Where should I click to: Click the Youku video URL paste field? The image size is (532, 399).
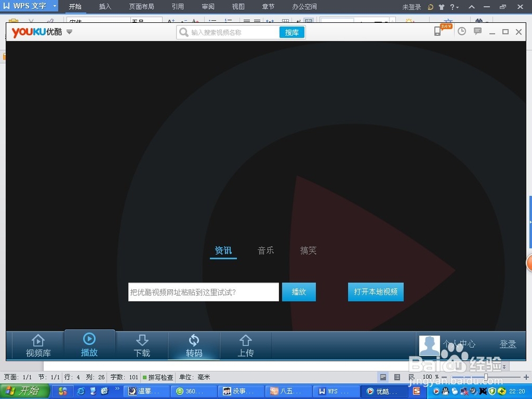coord(204,292)
